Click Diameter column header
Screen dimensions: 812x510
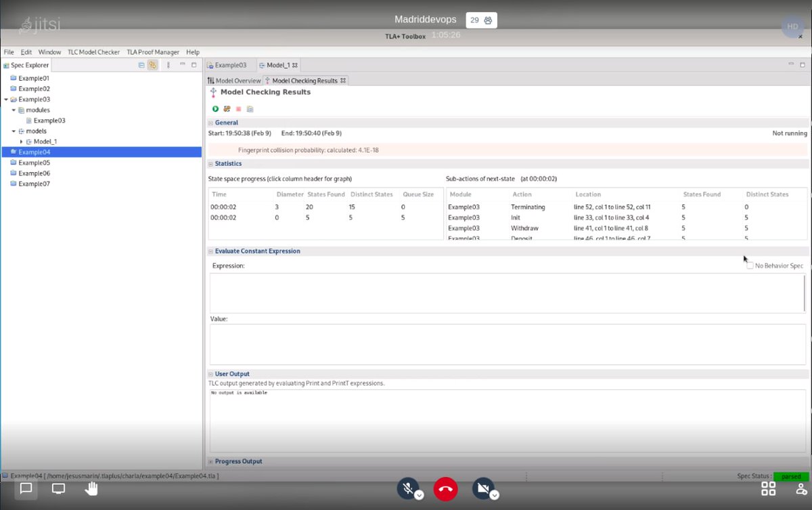290,194
